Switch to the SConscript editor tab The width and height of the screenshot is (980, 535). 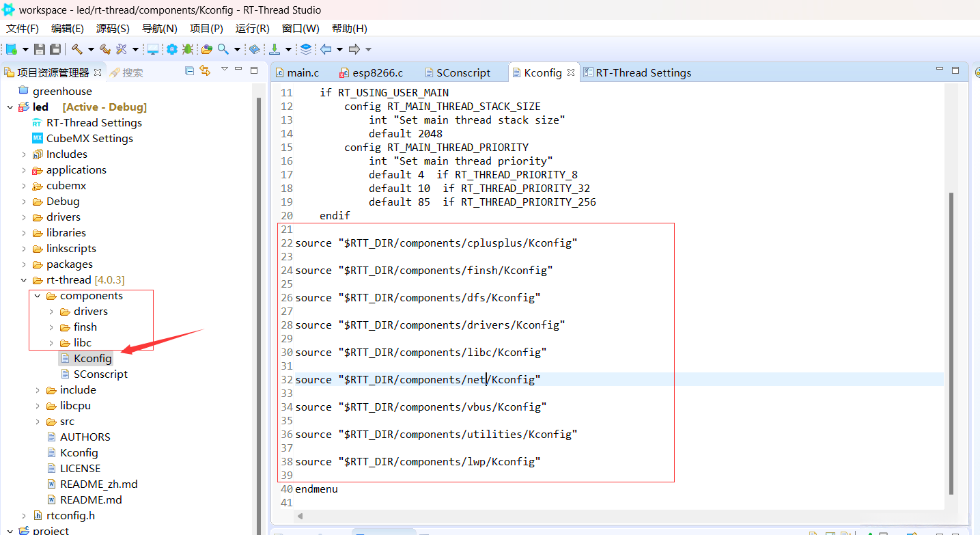tap(458, 72)
